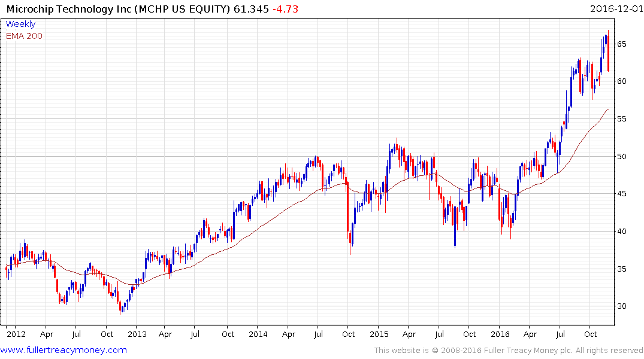Select the chart title Microchip Technology Inc
This screenshot has height=359, width=644.
coord(69,8)
